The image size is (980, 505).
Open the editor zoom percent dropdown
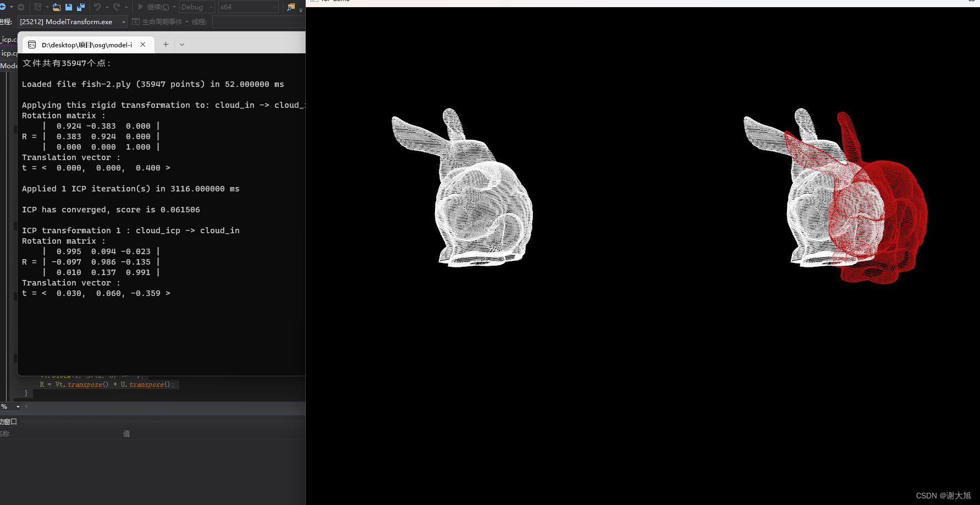[18, 407]
